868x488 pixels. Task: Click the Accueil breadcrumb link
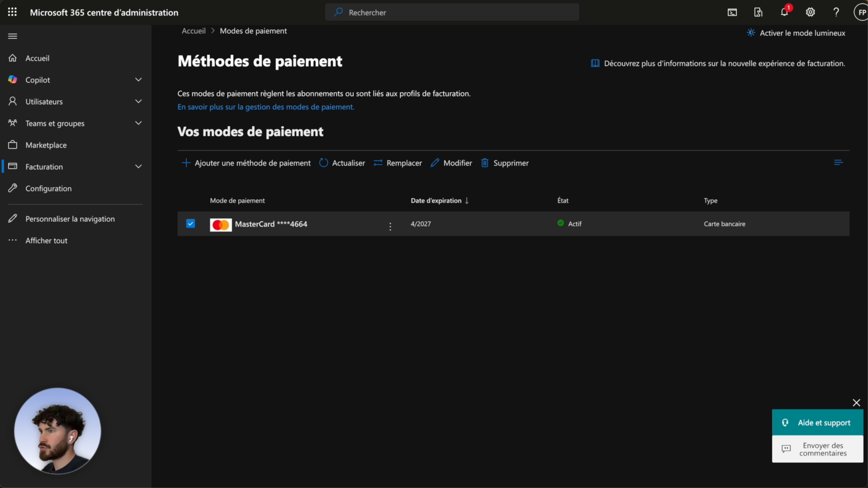[194, 31]
